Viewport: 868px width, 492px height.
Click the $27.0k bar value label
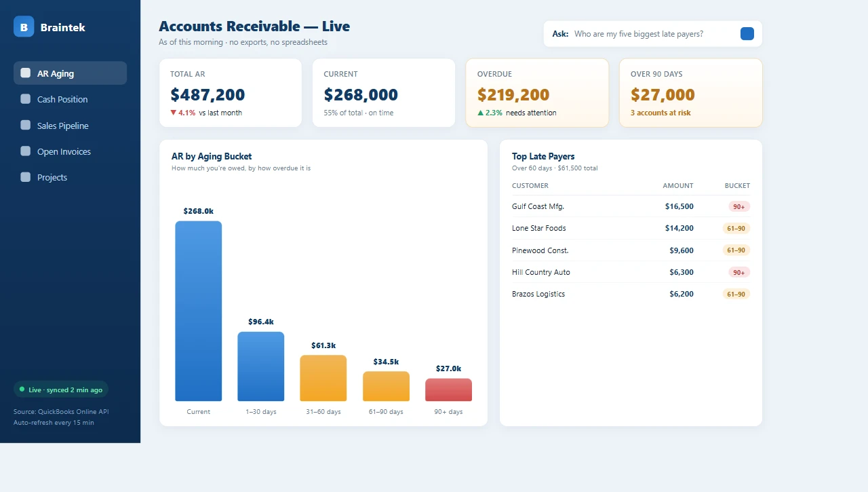(448, 368)
